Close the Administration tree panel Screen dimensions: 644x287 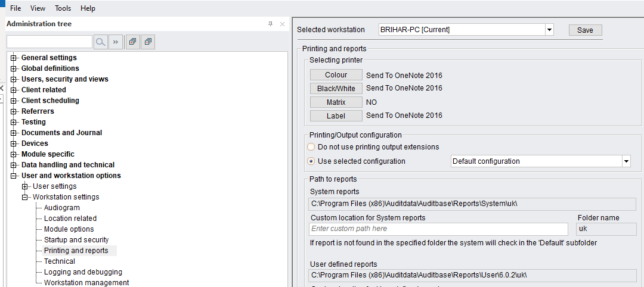[x=282, y=24]
